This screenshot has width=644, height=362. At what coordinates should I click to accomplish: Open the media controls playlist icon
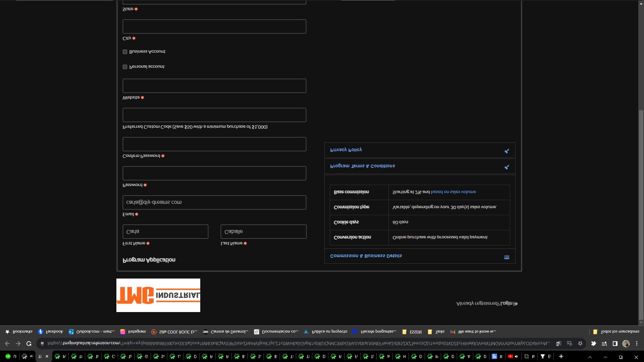[604, 344]
